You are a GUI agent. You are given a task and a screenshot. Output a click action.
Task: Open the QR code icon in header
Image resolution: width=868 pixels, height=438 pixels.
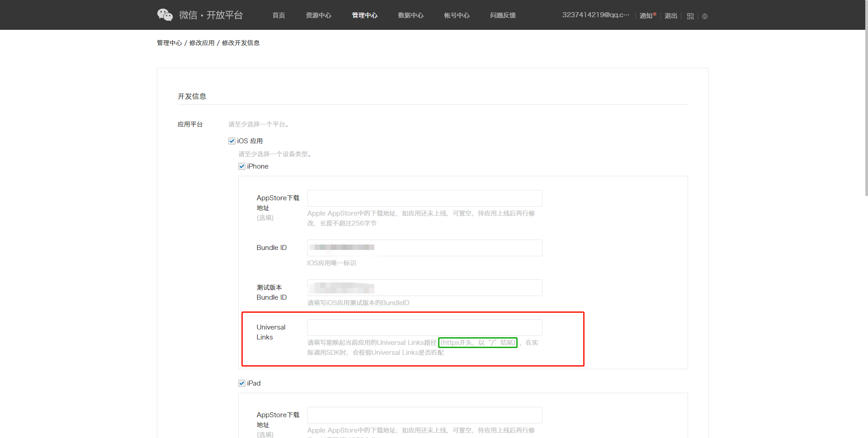690,16
